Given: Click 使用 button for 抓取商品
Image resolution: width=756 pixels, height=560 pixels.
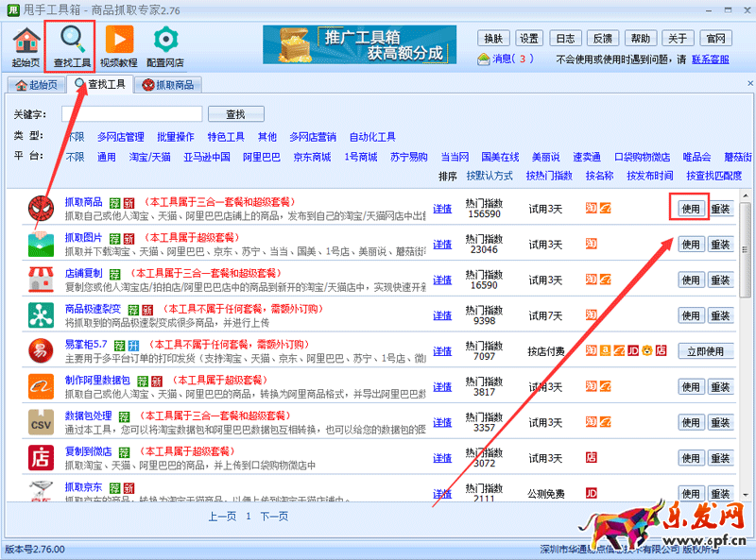Looking at the screenshot, I should tap(691, 208).
